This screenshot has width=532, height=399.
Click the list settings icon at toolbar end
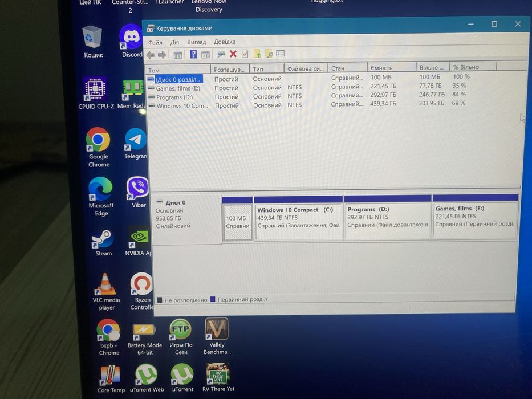[x=280, y=53]
